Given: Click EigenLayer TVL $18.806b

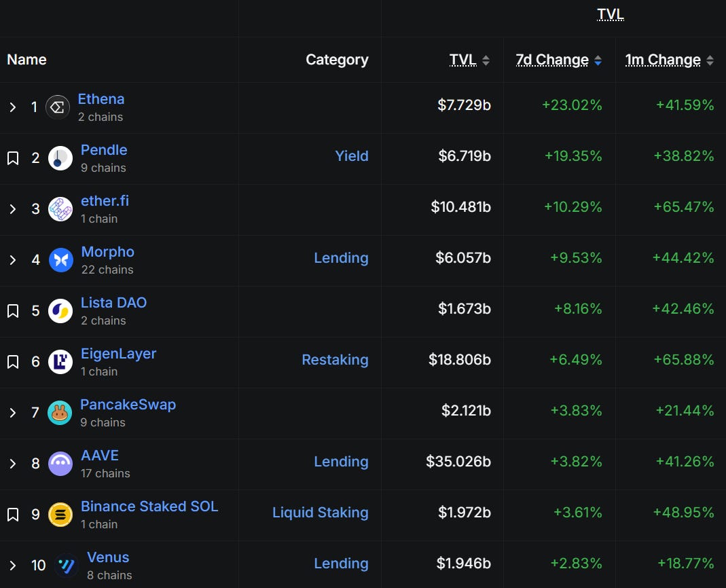Looking at the screenshot, I should (459, 360).
